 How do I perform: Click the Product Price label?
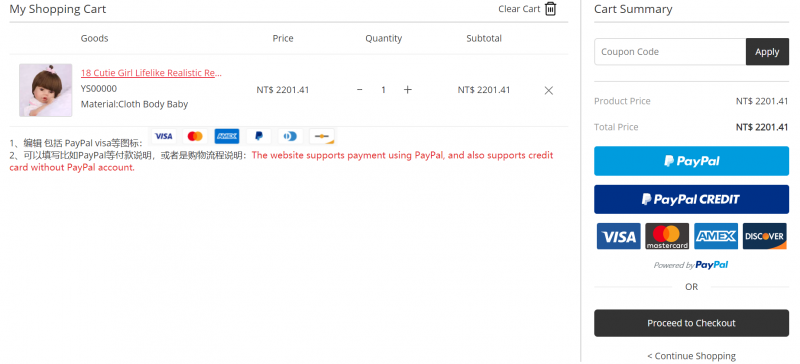[x=622, y=101]
